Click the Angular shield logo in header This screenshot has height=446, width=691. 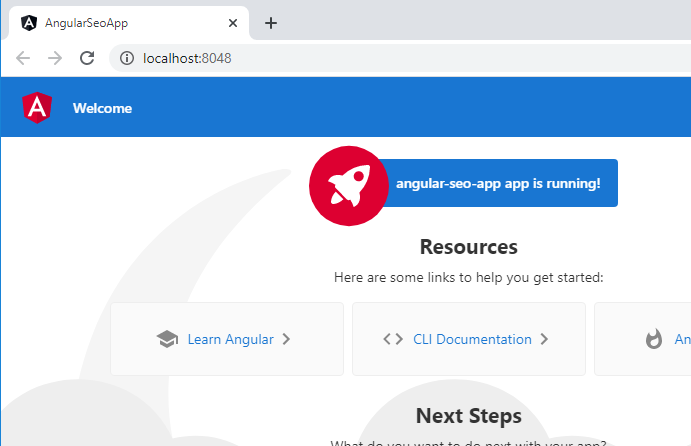pyautogui.click(x=37, y=108)
